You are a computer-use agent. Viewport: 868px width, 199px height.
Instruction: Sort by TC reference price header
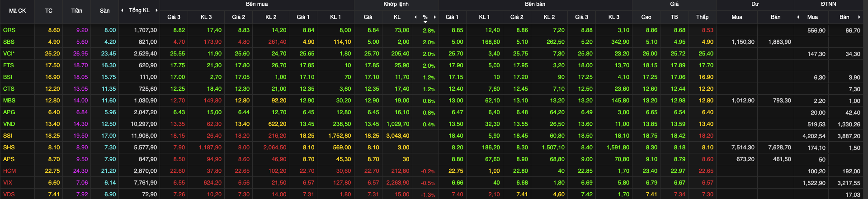click(x=49, y=10)
